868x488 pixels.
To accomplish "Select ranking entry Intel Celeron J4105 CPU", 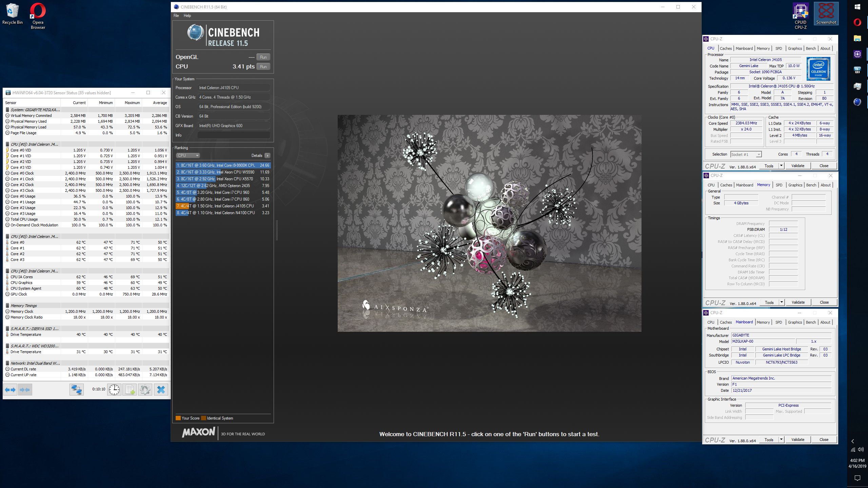I will click(x=223, y=206).
